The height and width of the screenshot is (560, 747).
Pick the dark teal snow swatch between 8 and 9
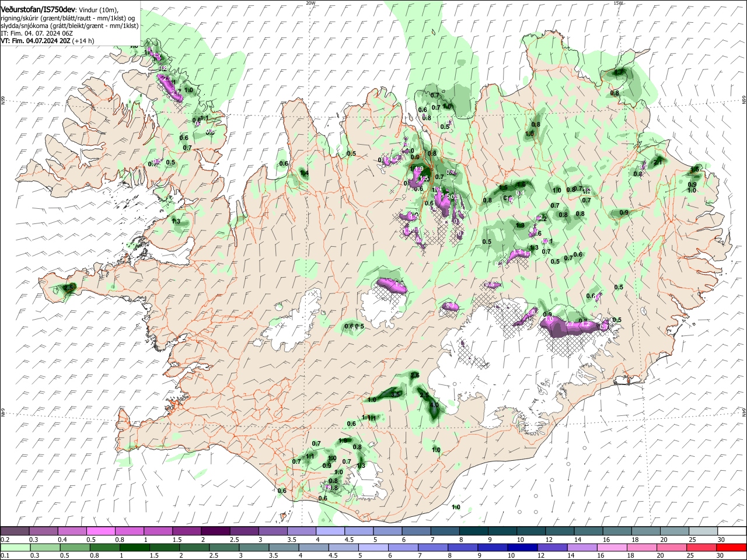tap(473, 531)
